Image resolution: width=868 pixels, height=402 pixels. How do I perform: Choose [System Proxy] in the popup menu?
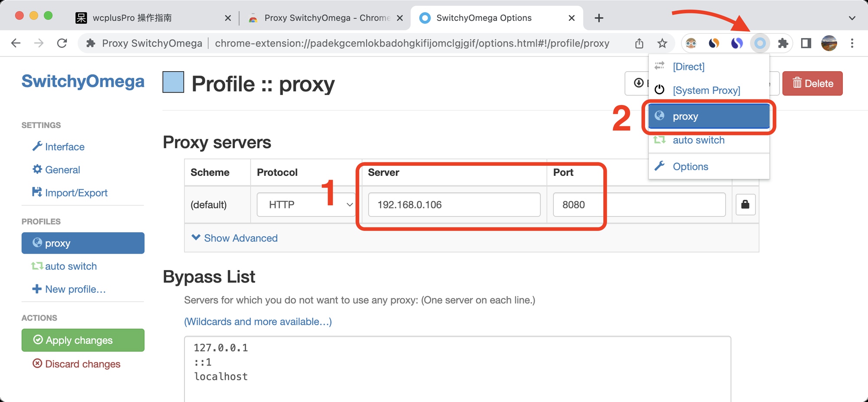709,90
